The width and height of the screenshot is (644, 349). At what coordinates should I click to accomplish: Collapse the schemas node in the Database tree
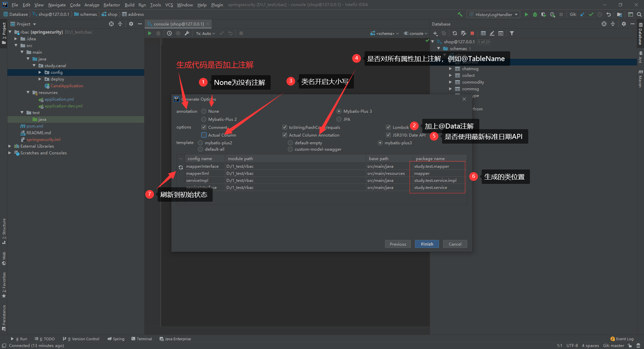438,48
